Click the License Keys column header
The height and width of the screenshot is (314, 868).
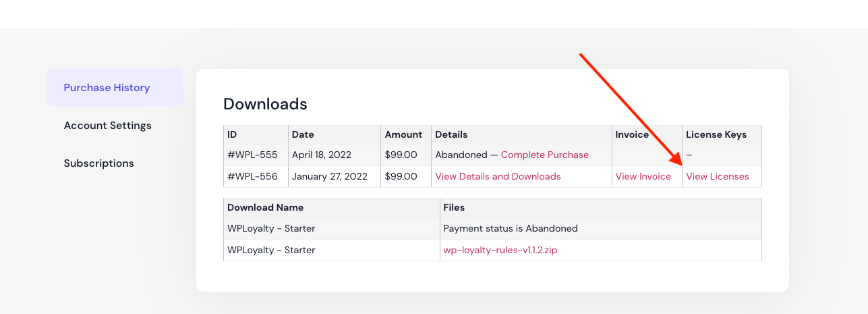coord(716,134)
